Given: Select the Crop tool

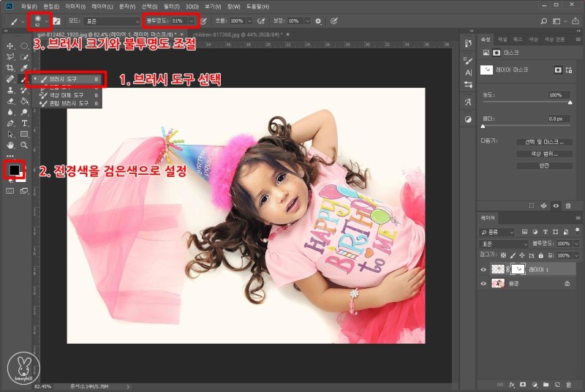Looking at the screenshot, I should 10,68.
